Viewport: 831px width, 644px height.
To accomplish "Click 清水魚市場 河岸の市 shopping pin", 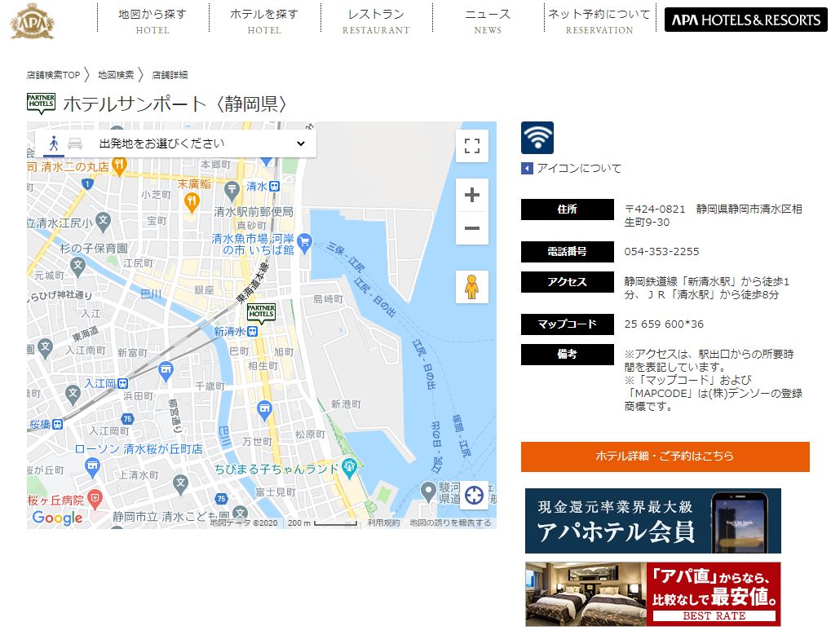I will [304, 243].
